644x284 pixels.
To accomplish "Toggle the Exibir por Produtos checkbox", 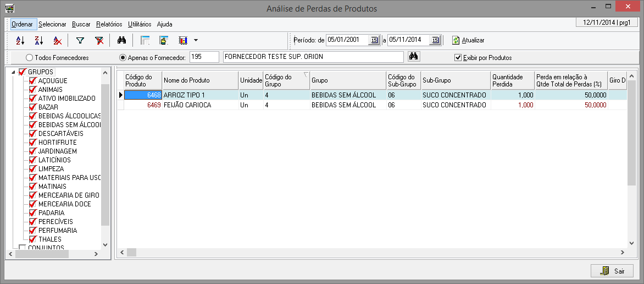I will click(458, 57).
